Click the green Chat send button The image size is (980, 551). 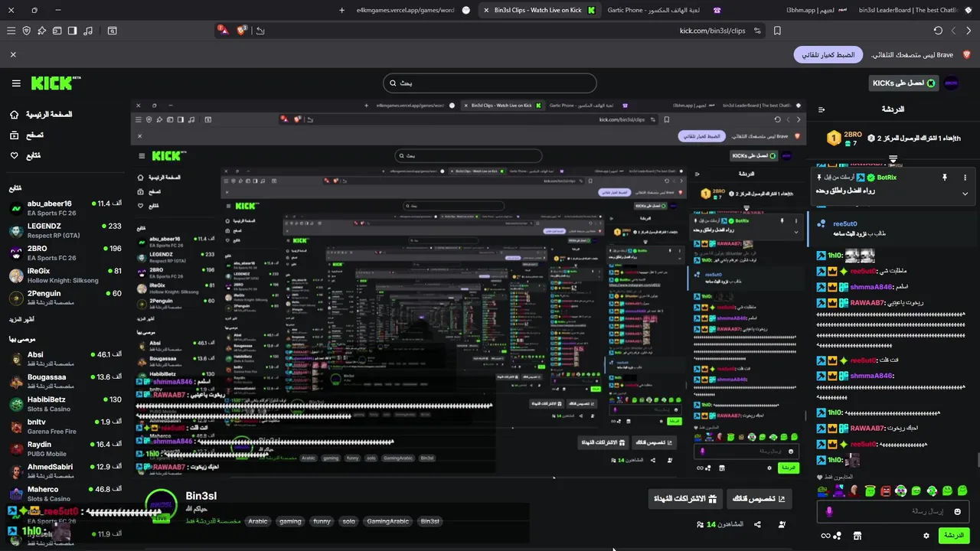[954, 536]
